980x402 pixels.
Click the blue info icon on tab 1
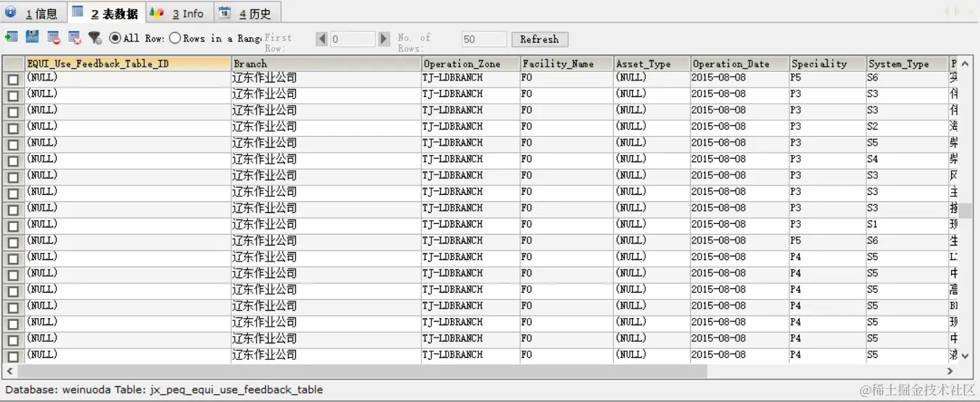[x=11, y=12]
